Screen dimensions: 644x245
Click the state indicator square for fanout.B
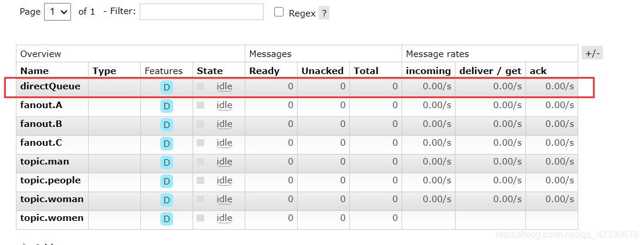(200, 124)
